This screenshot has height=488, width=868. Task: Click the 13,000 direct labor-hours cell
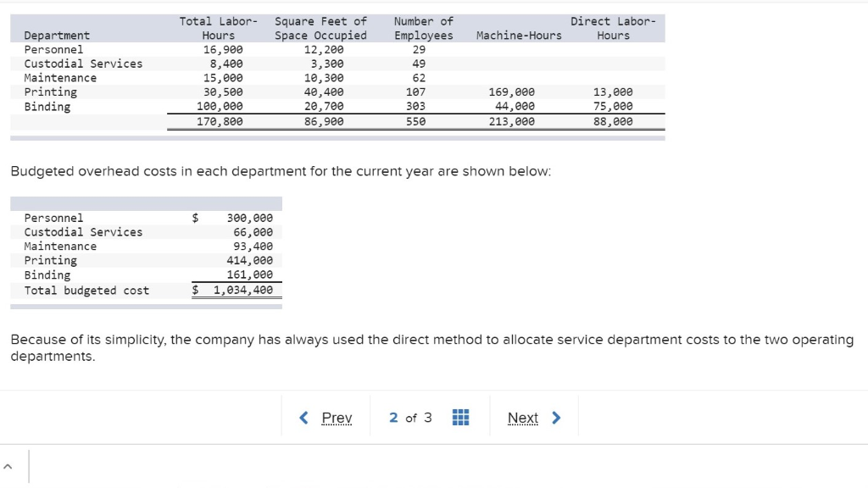(x=613, y=92)
